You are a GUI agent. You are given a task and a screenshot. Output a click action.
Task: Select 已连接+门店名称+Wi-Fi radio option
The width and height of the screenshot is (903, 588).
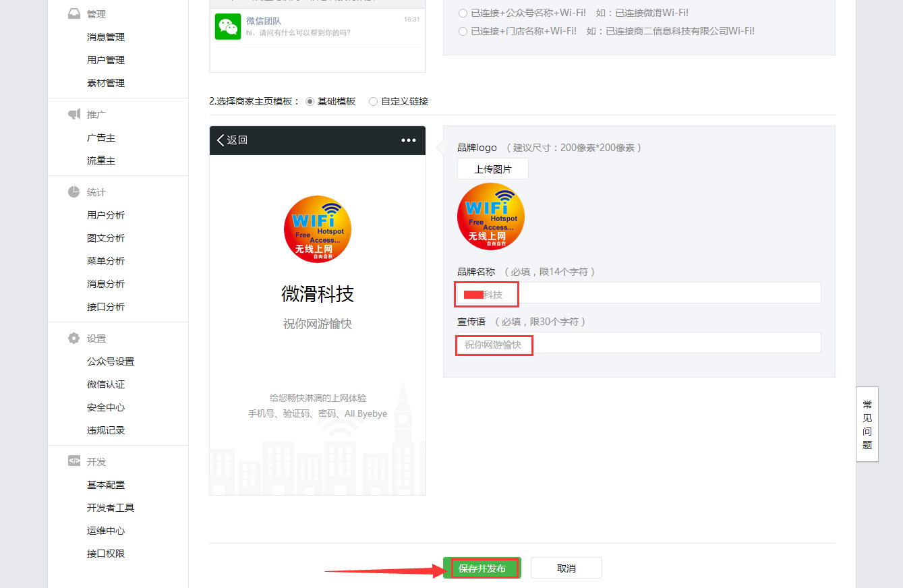click(x=463, y=31)
